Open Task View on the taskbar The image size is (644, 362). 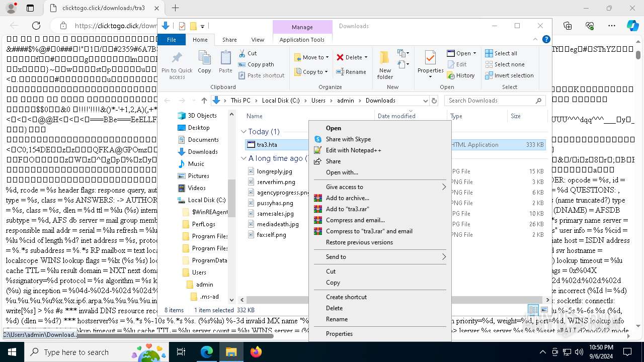[182, 352]
